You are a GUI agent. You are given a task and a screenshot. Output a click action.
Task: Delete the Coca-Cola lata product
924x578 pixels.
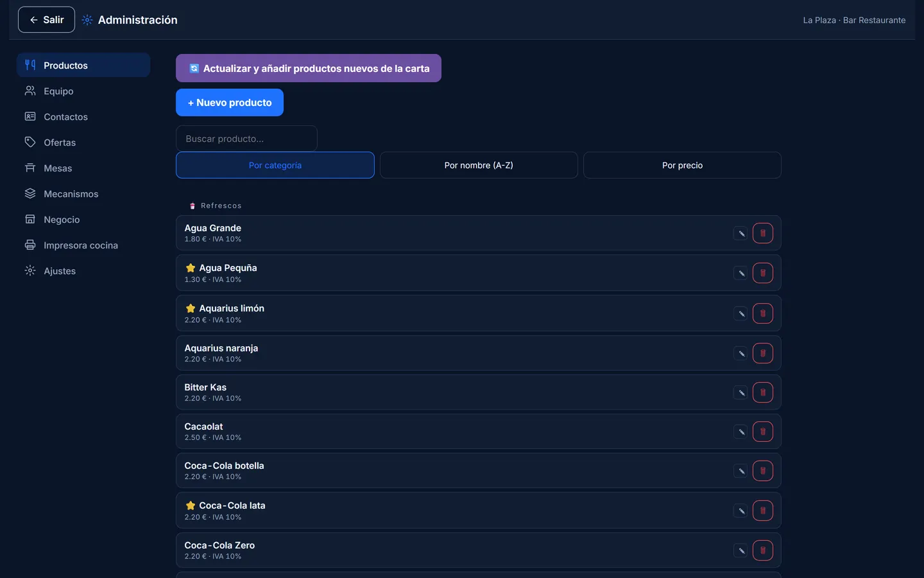pyautogui.click(x=763, y=511)
